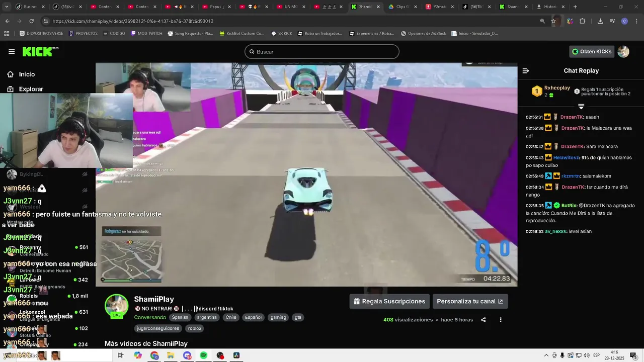Open the user avatar menu on Kick
This screenshot has width=644, height=362.
click(x=623, y=51)
